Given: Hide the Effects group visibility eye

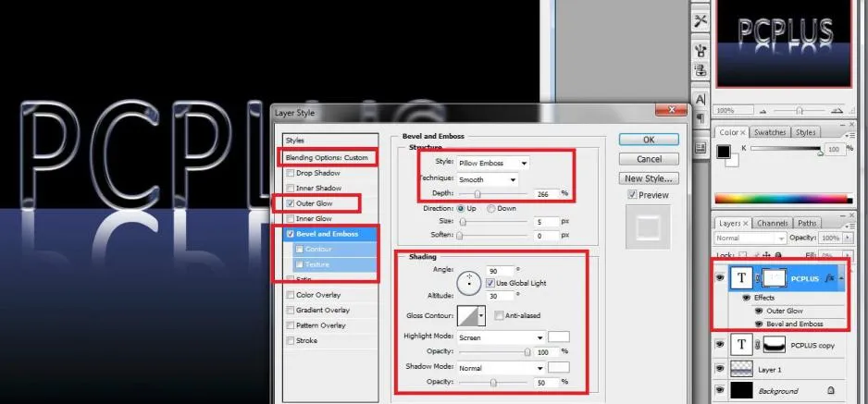Looking at the screenshot, I should tap(747, 298).
